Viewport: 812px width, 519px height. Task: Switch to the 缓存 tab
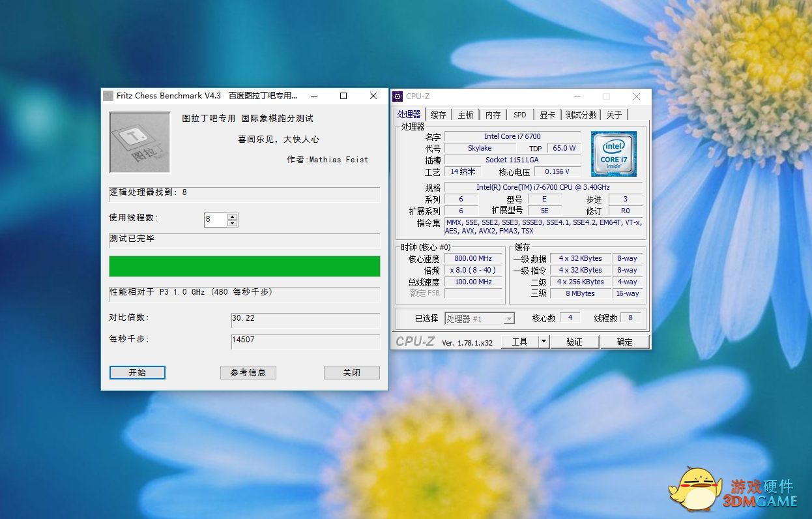[439, 115]
